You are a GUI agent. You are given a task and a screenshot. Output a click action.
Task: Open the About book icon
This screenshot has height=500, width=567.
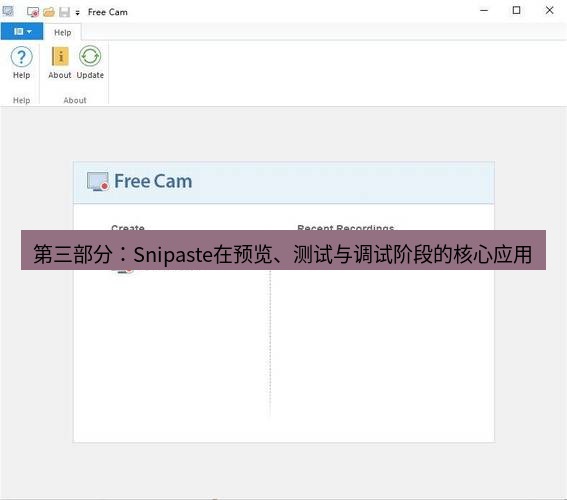click(60, 56)
